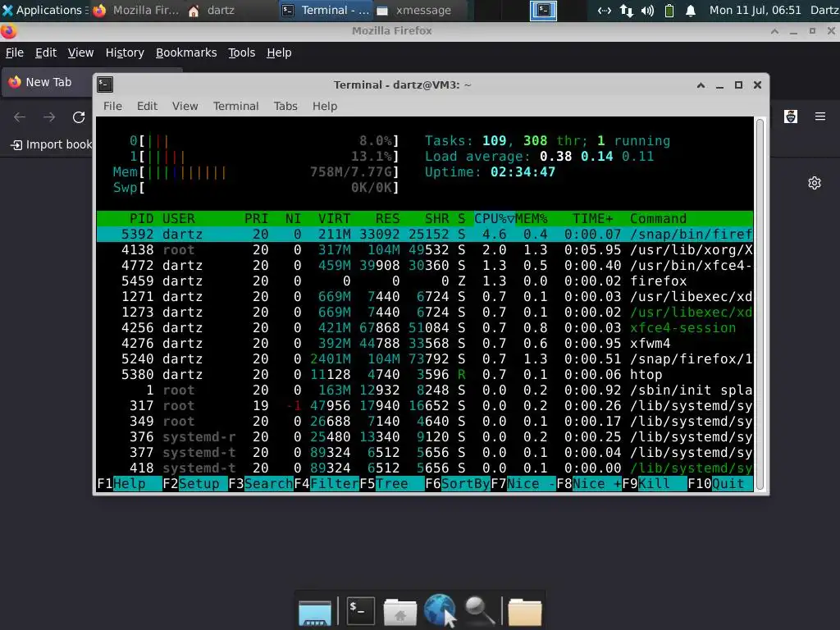840x630 pixels.
Task: Click F4 Filter in htop footer
Action: coord(326,484)
